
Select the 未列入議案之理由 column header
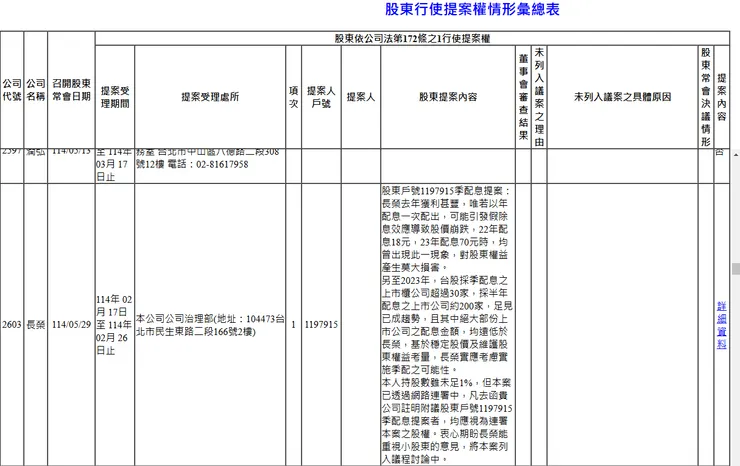[x=539, y=97]
